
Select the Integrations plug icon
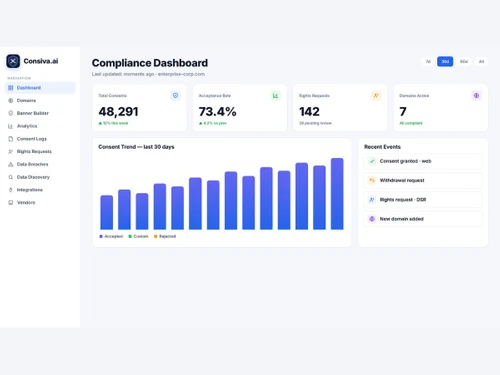(x=10, y=190)
